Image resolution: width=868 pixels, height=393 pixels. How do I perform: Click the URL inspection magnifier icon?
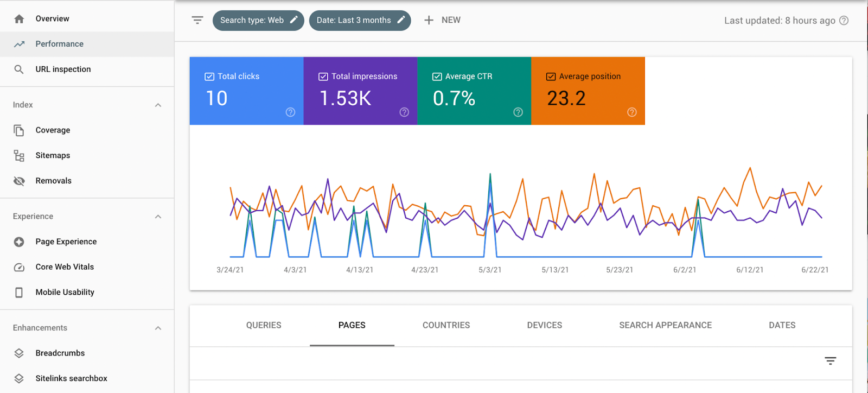pos(19,69)
